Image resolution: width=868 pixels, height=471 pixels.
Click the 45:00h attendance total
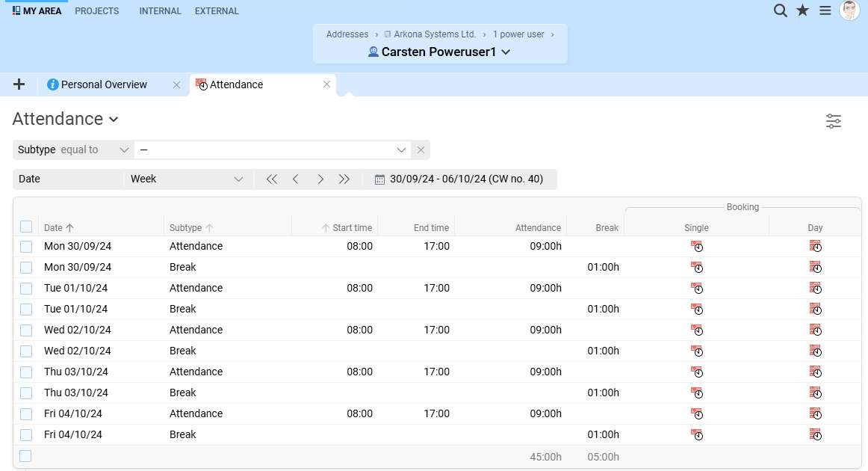[545, 457]
